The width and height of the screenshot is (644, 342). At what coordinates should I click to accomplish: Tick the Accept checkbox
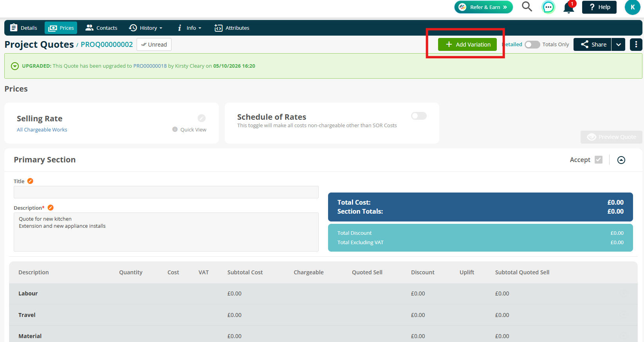tap(598, 160)
